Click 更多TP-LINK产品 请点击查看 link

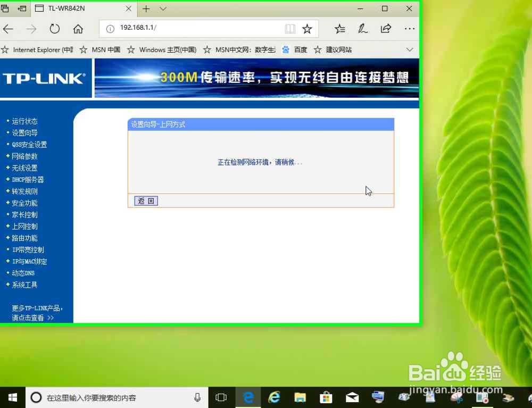tap(37, 313)
